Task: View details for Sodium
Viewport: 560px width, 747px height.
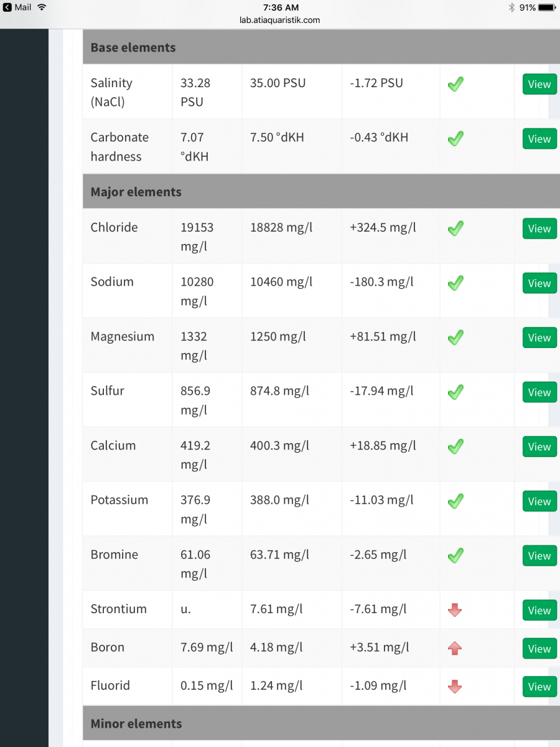Action: (x=539, y=283)
